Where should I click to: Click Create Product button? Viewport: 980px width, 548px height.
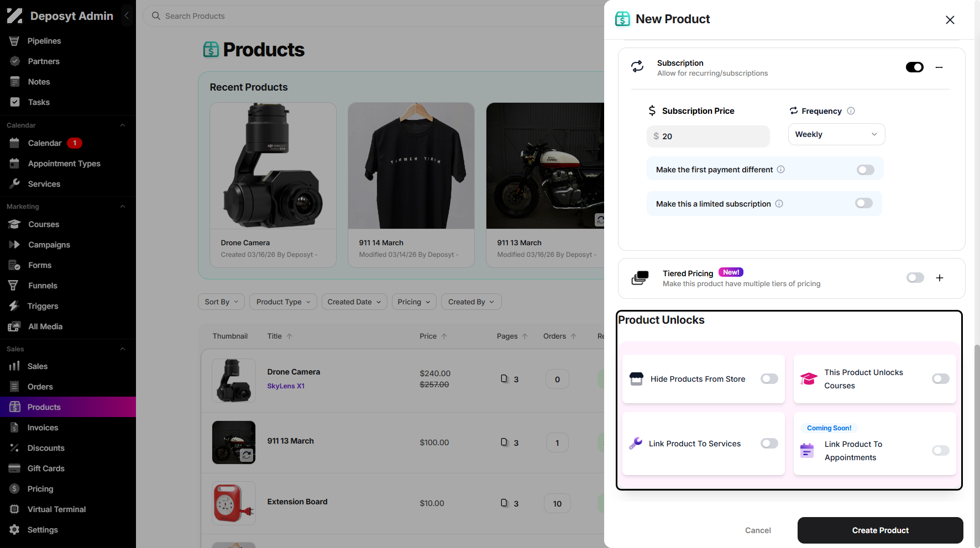point(880,530)
